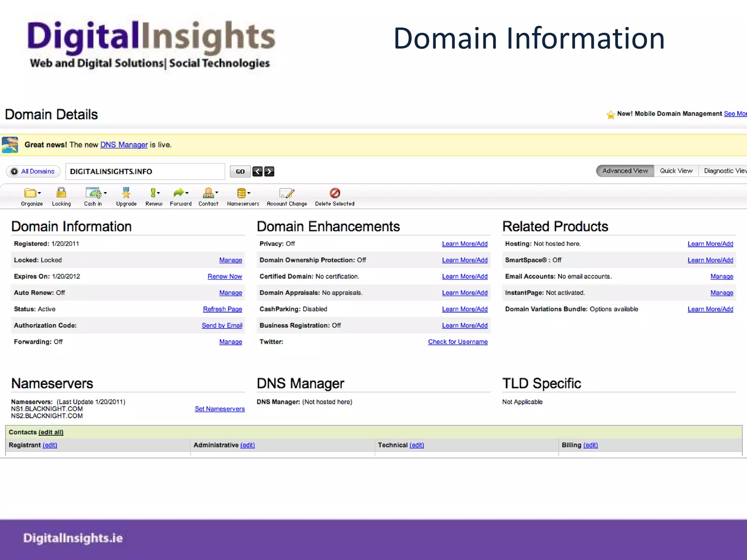Click the Locking padlock icon
Screen dimensions: 747x560
pyautogui.click(x=61, y=193)
